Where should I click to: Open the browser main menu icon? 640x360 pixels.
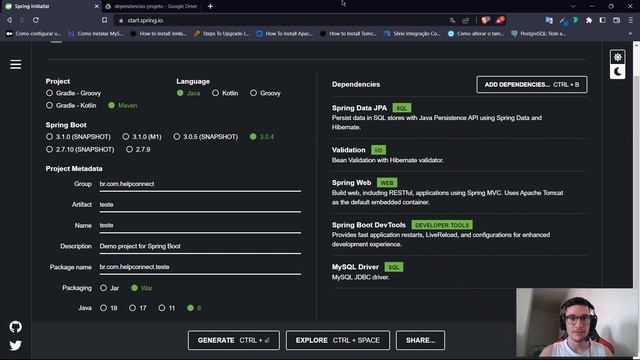631,20
